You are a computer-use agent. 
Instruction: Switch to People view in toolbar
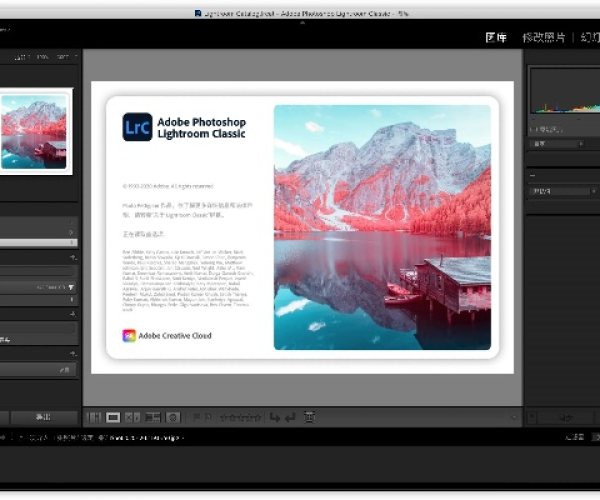tap(173, 417)
